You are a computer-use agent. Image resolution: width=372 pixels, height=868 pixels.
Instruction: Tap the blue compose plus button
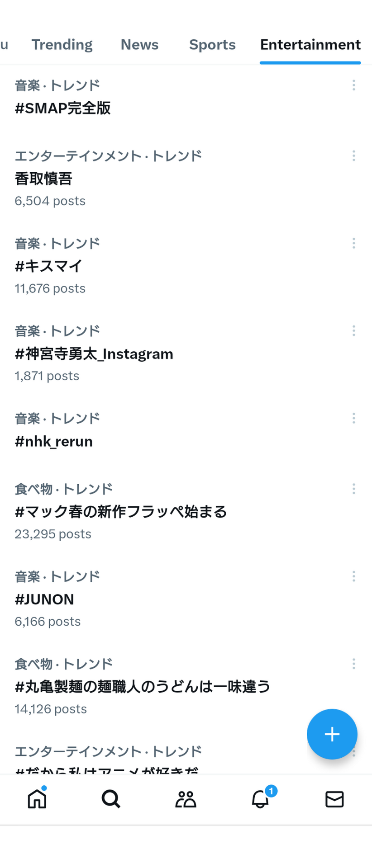click(x=332, y=734)
